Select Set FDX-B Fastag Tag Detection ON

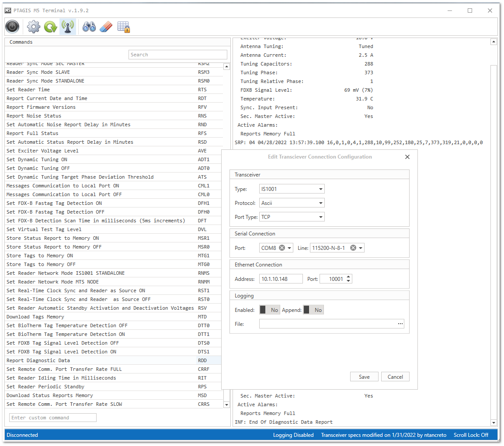click(113, 204)
